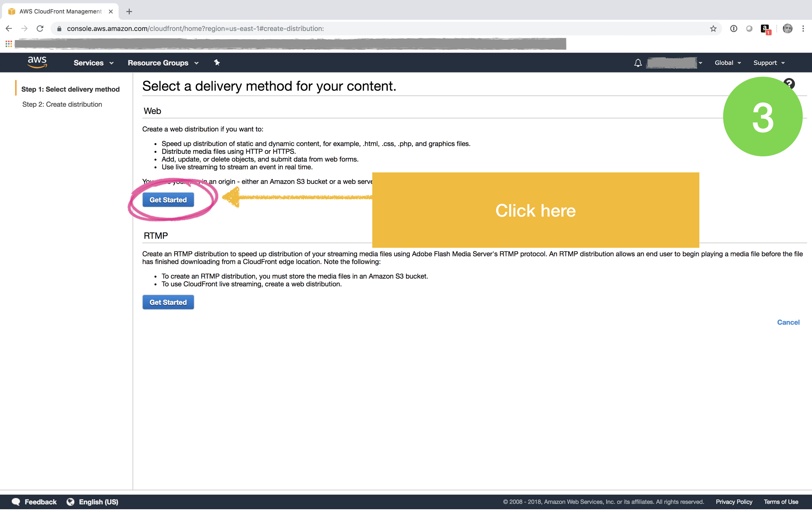Click the browser forward arrow

point(24,29)
